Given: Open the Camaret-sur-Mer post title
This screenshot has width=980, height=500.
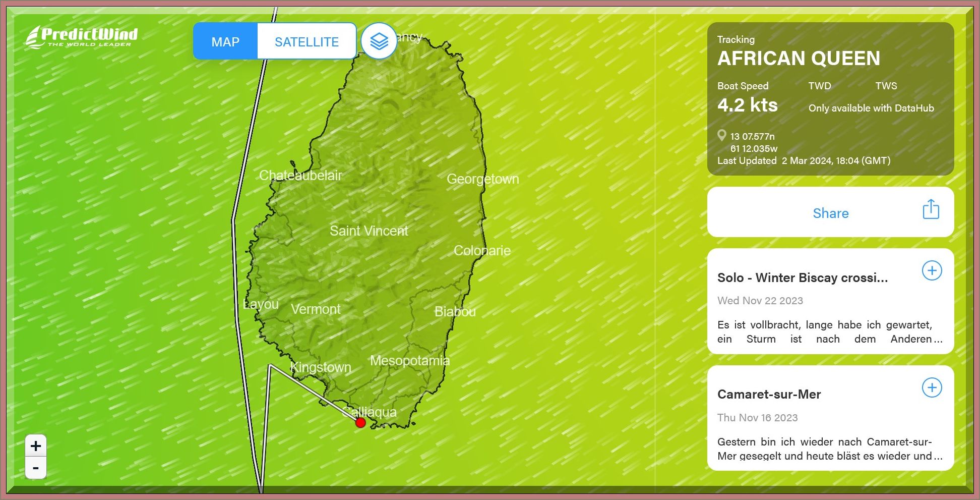Looking at the screenshot, I should click(x=769, y=395).
